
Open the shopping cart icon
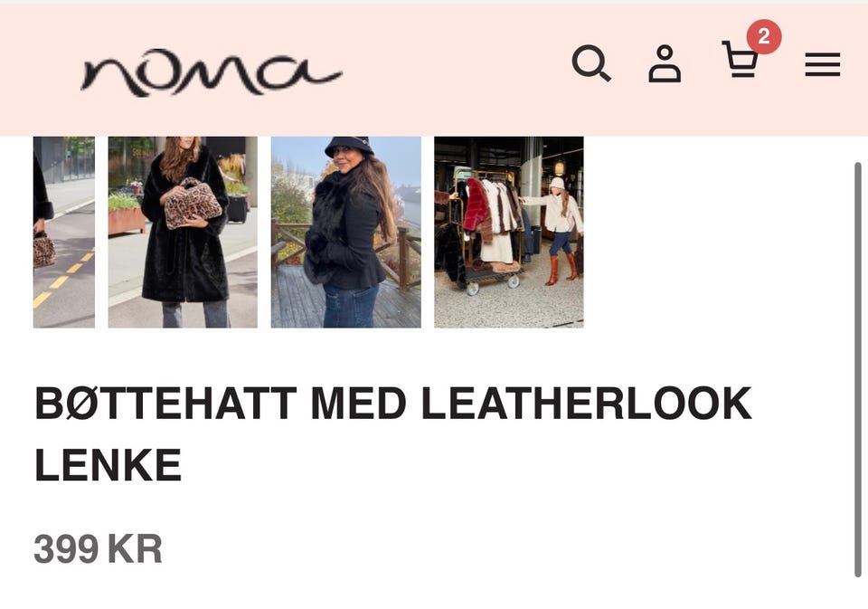coord(740,59)
